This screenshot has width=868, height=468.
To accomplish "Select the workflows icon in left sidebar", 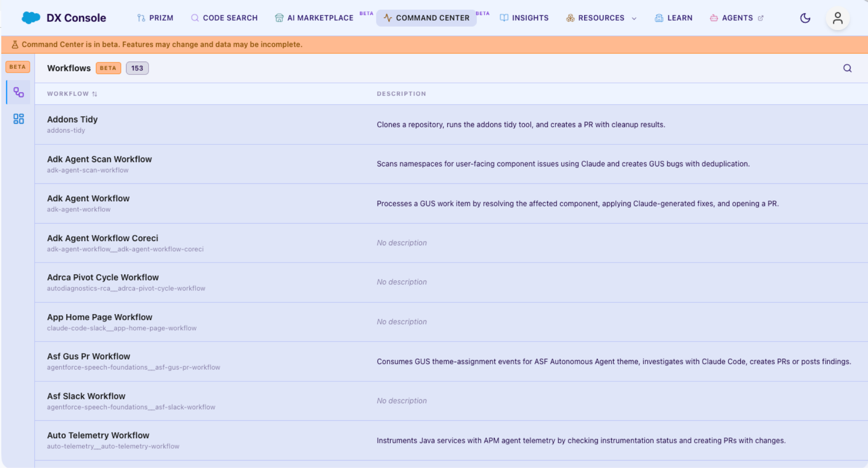I will (x=19, y=92).
